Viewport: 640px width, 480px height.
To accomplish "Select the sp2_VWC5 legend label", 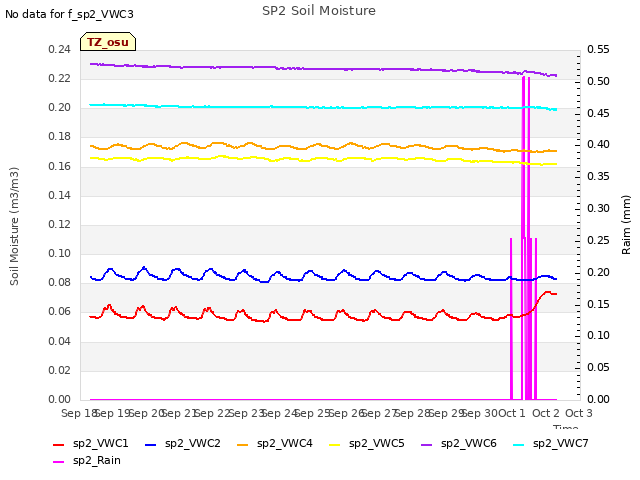I will (377, 444).
